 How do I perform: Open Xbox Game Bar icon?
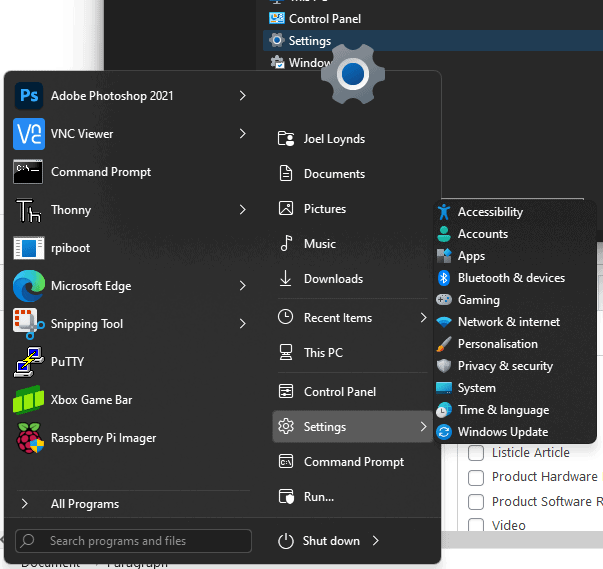point(28,400)
